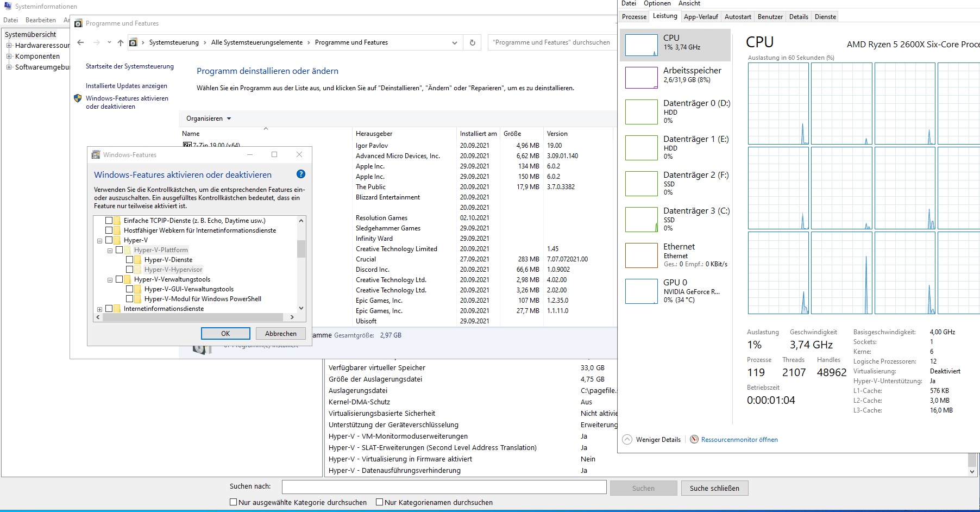
Task: Refresh the Programme und Features list
Action: pos(473,42)
